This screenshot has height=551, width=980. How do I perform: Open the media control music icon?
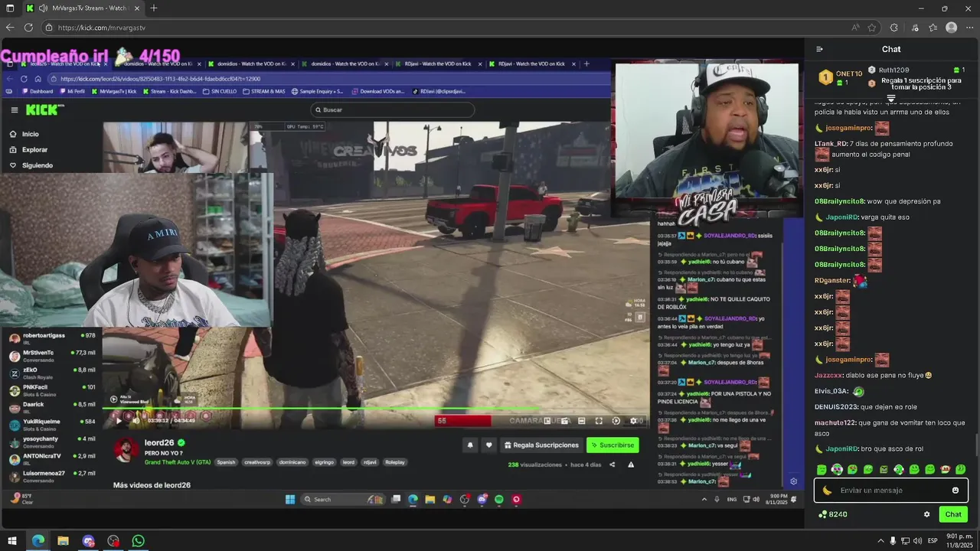pyautogui.click(x=915, y=28)
